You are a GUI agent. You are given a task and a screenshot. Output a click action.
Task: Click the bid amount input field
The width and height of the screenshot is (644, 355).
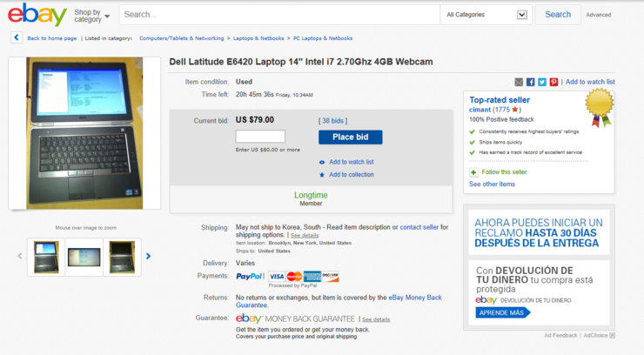[260, 137]
